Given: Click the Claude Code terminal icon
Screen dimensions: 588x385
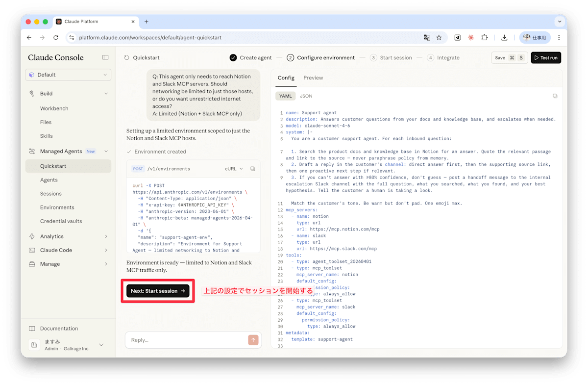Looking at the screenshot, I should coord(32,250).
